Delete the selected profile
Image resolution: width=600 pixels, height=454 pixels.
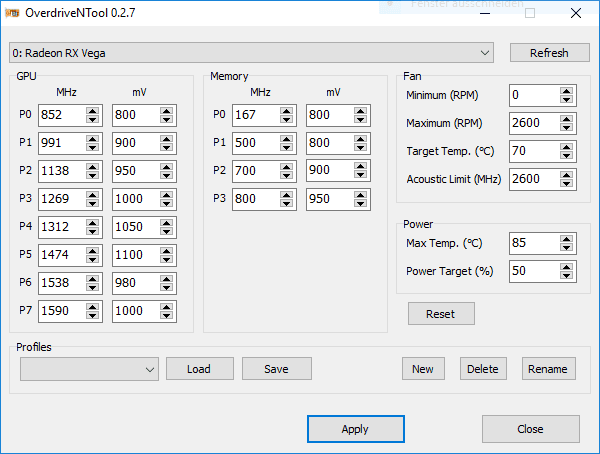483,369
